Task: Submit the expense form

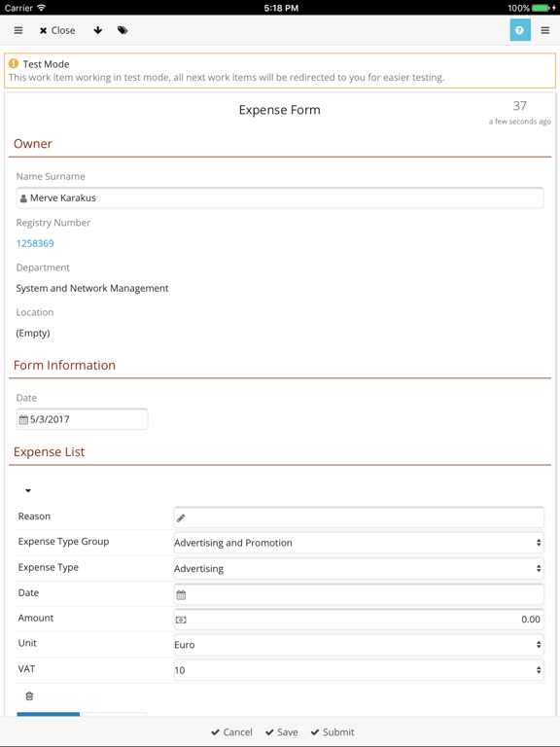Action: [332, 732]
